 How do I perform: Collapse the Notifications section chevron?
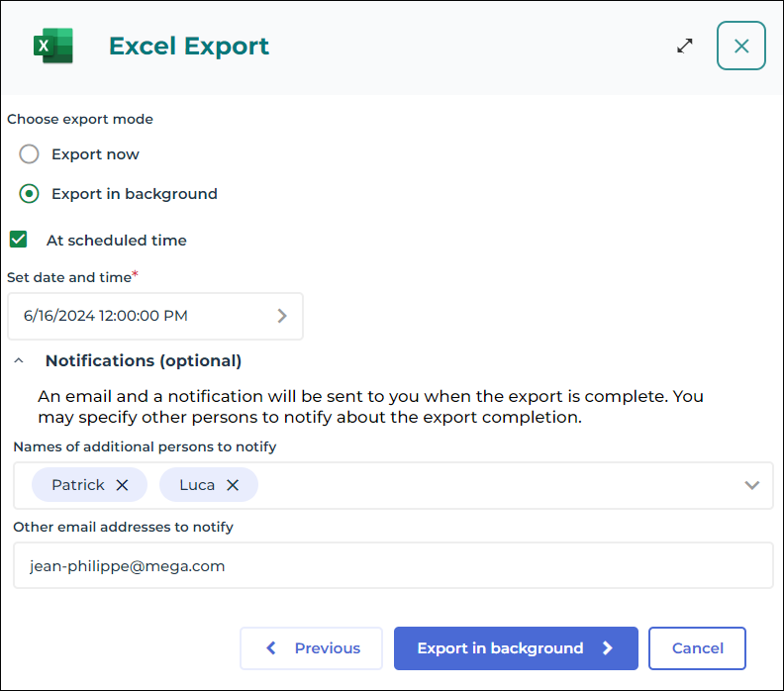19,361
